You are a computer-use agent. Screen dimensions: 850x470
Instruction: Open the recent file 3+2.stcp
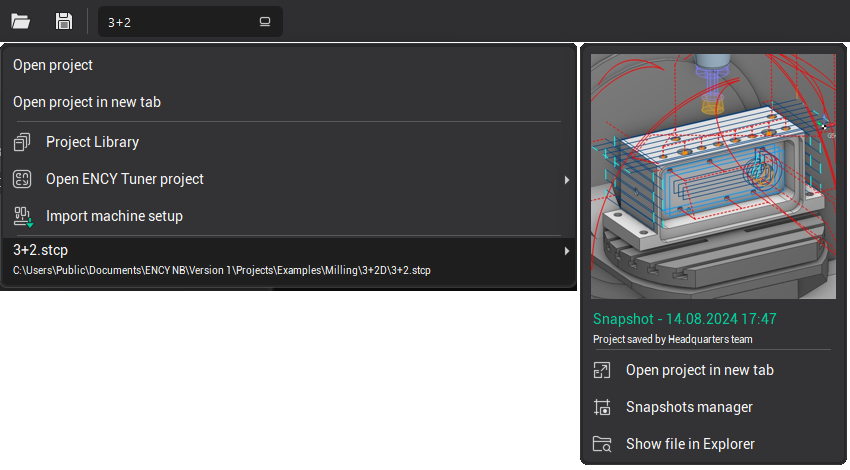tap(41, 250)
